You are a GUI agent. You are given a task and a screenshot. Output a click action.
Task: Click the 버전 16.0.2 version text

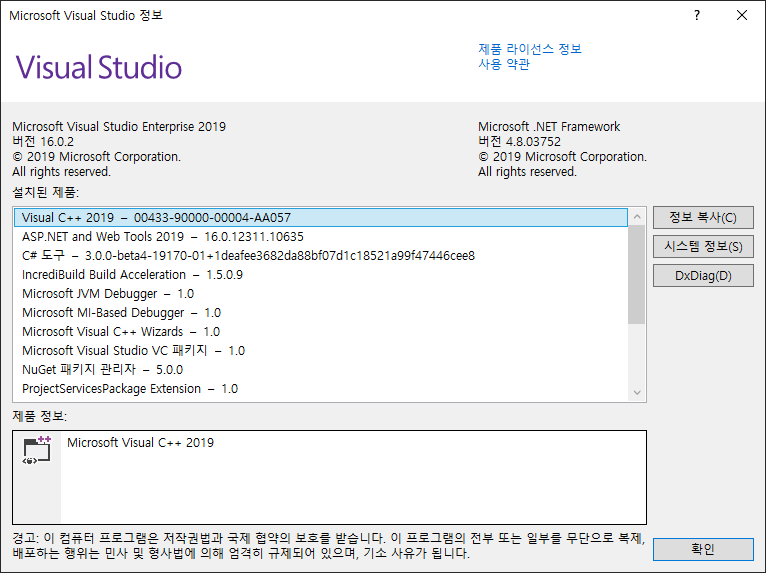[x=43, y=142]
